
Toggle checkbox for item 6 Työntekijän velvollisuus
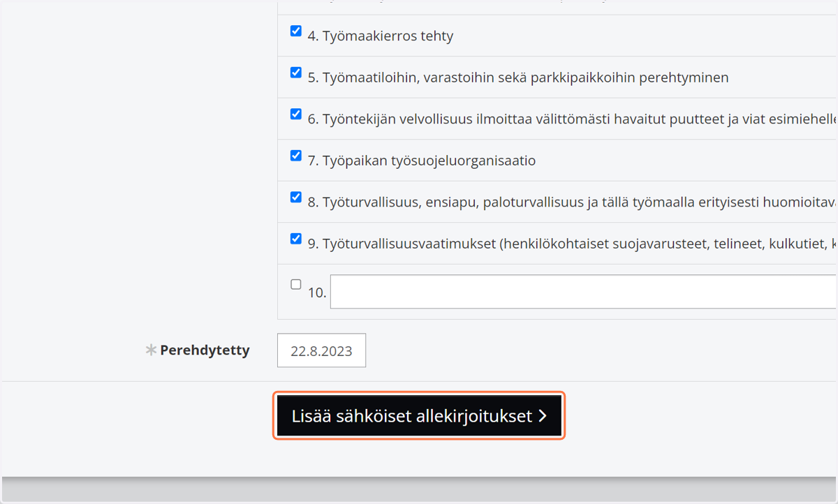295,114
